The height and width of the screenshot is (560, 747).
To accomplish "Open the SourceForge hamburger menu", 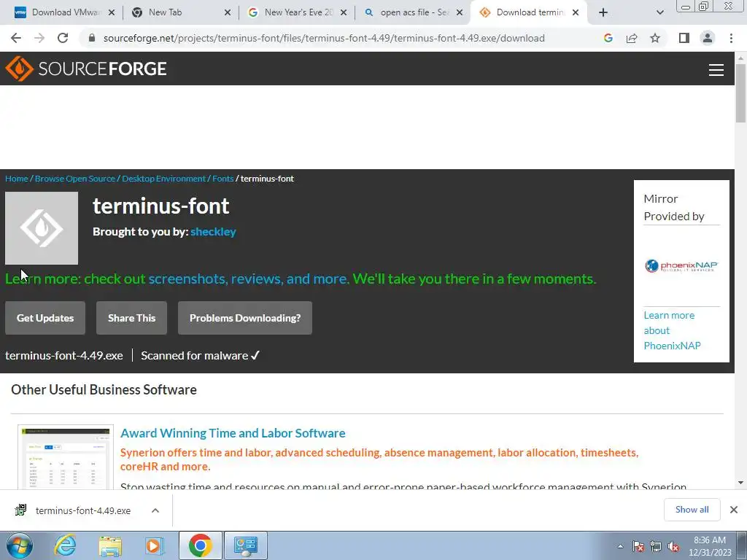I will tap(716, 69).
